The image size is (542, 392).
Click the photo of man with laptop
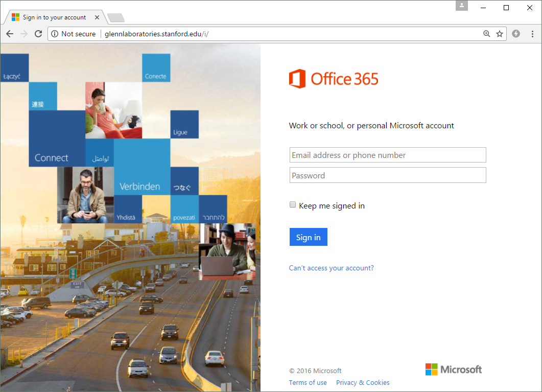pyautogui.click(x=227, y=251)
